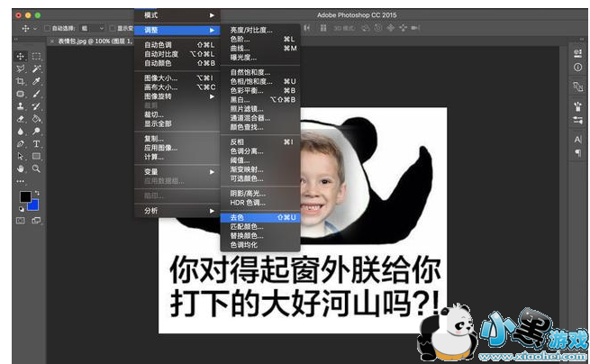This screenshot has width=590, height=364.
Task: Choose 去色 from the adjustments submenu
Action: pos(260,217)
